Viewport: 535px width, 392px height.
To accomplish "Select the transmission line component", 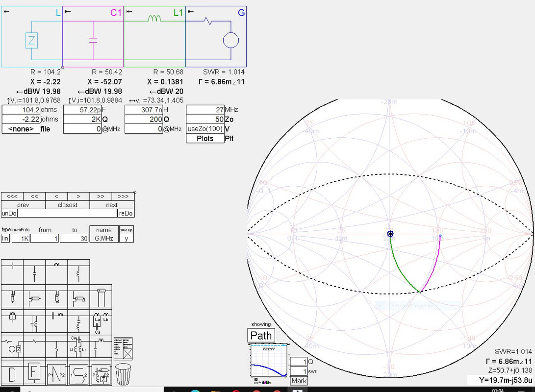I will click(101, 296).
